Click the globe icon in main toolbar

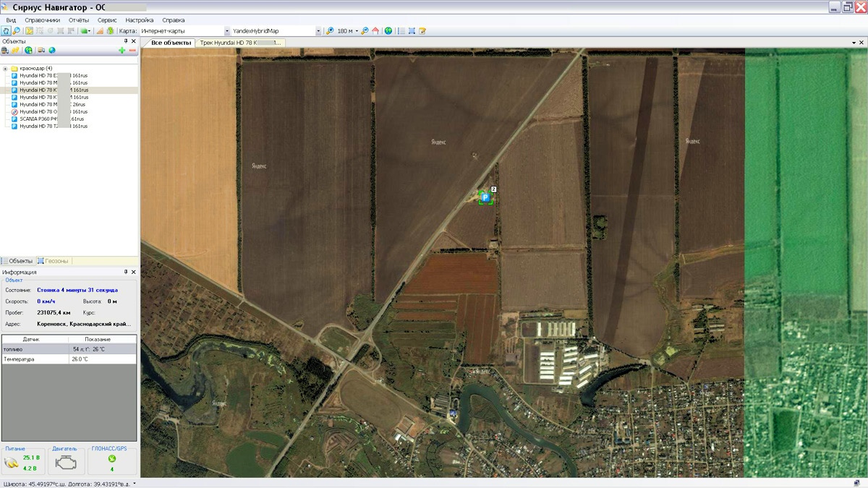[x=388, y=31]
